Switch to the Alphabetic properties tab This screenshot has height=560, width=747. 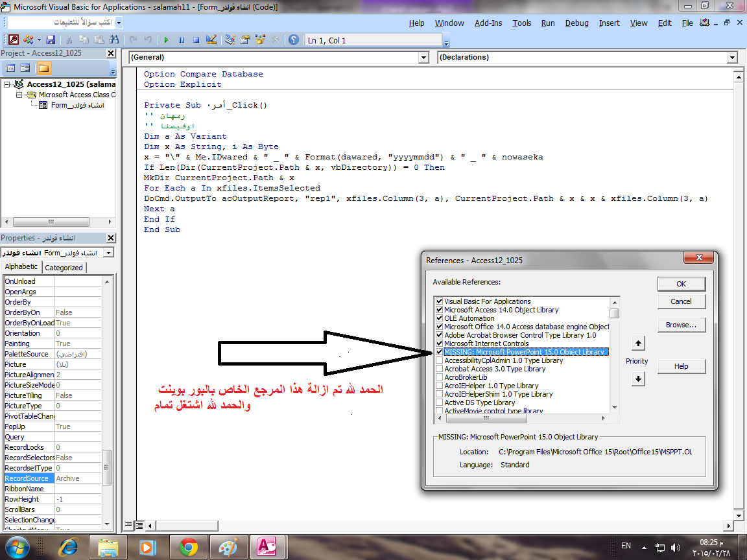pyautogui.click(x=21, y=266)
